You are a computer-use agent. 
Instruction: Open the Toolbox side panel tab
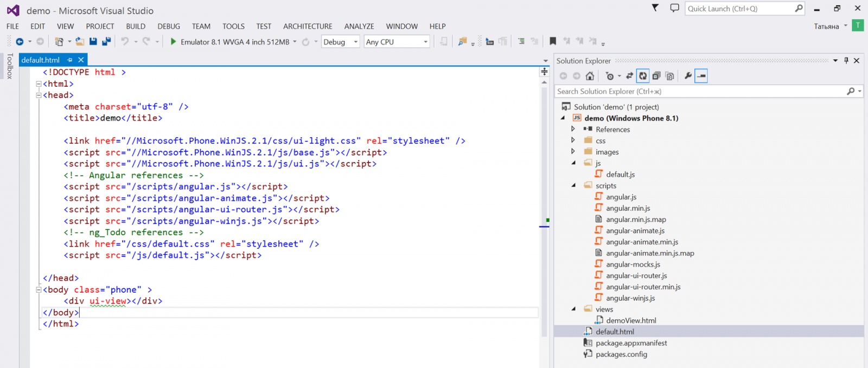9,66
